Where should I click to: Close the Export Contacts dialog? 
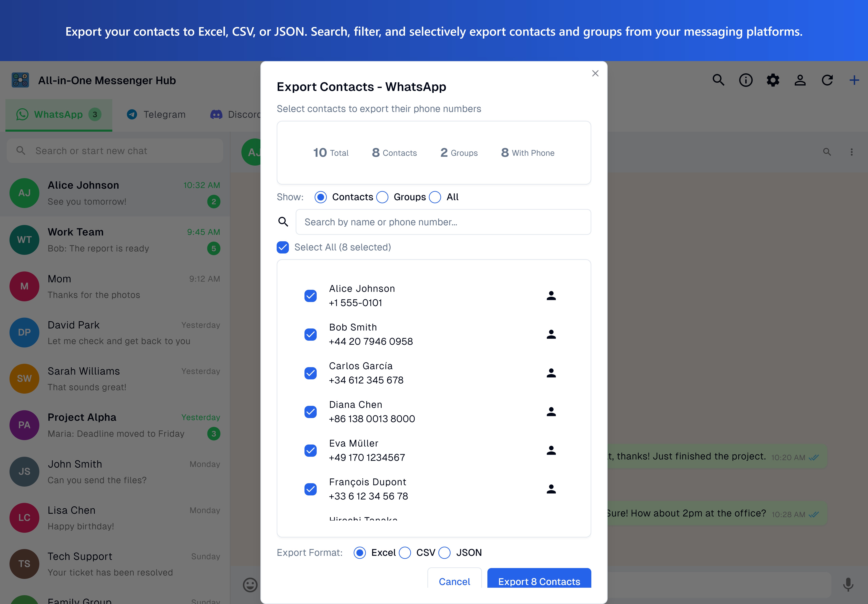595,73
